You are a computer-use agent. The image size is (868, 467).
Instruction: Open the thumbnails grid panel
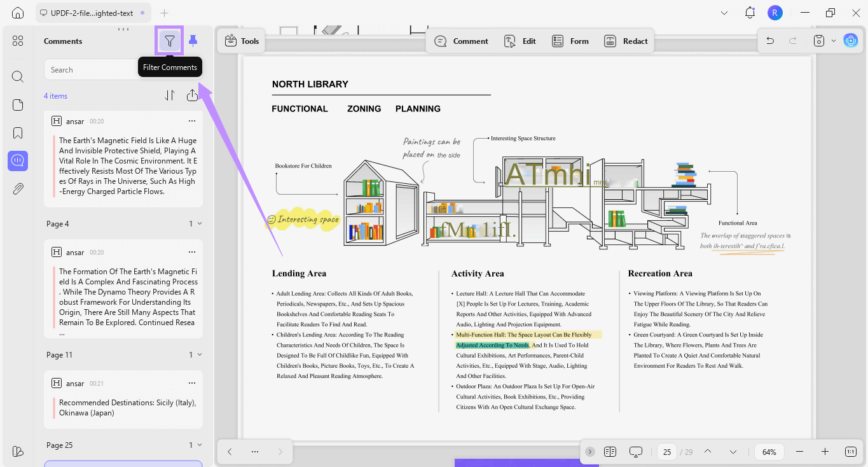[x=18, y=41]
